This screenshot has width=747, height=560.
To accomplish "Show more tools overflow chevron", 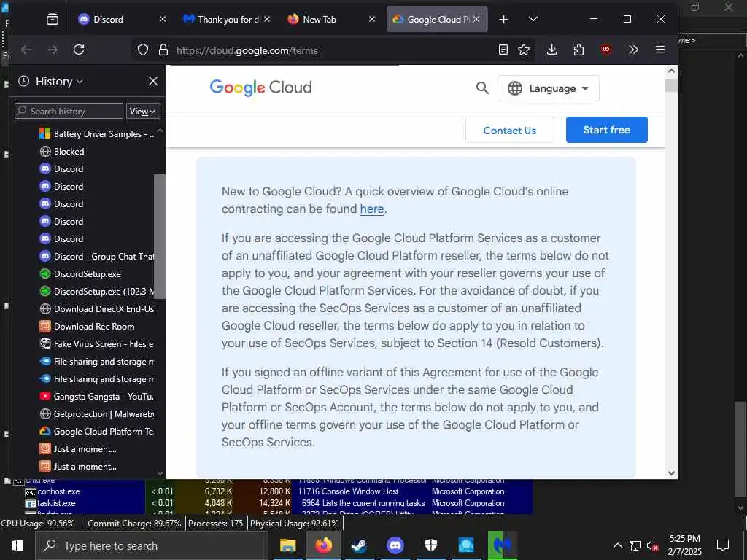I will tap(633, 50).
